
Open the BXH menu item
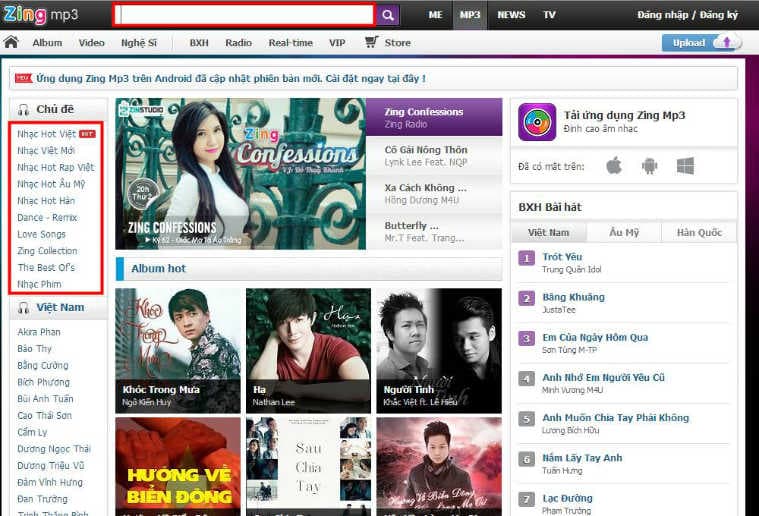click(201, 43)
